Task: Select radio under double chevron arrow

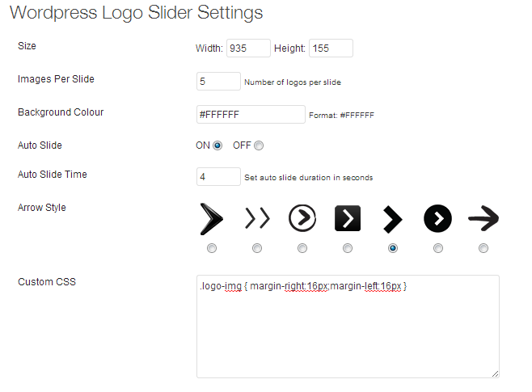Action: point(257,248)
